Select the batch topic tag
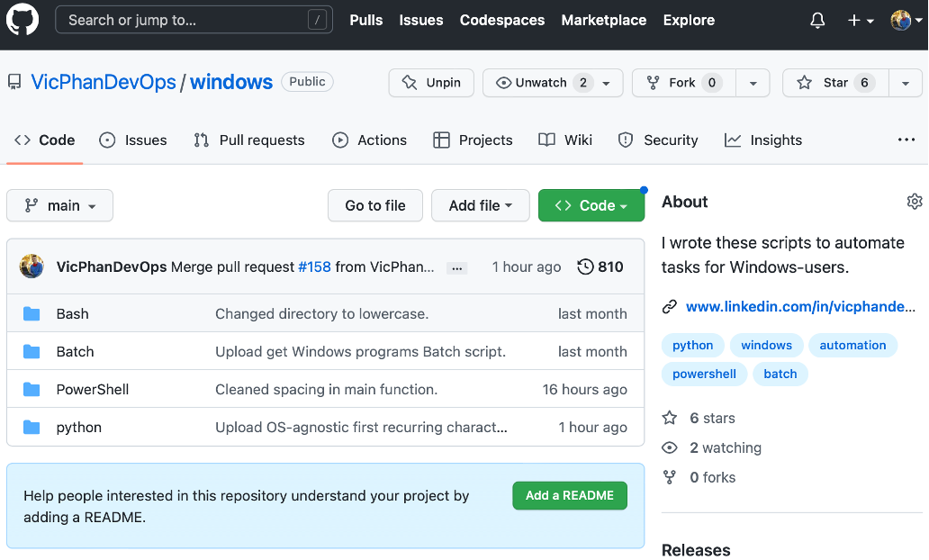This screenshot has width=929, height=560. [780, 375]
